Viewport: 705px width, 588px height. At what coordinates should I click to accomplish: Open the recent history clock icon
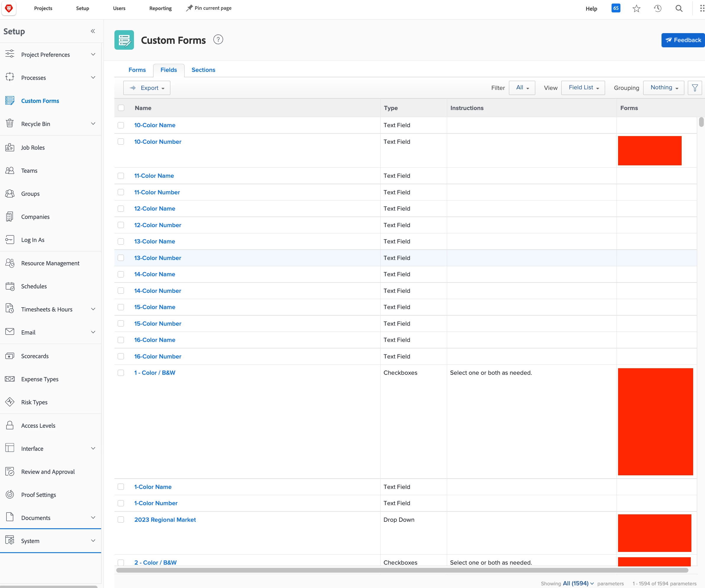[x=657, y=9]
